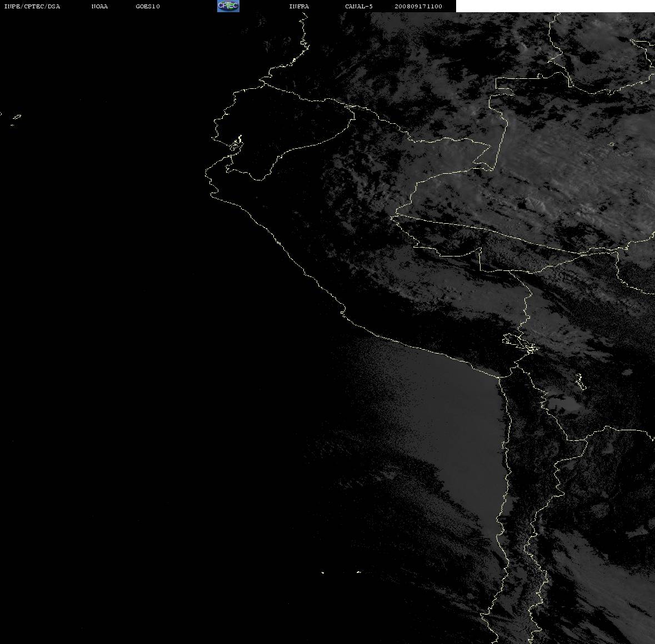Click the INPE/CPTEC/DSA header label
This screenshot has height=644, width=655.
32,6
